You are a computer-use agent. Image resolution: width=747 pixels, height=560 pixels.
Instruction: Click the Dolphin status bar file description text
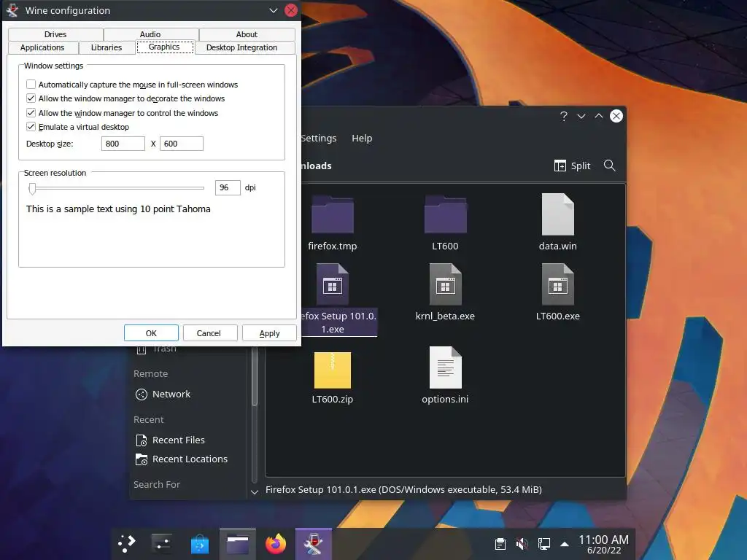[x=403, y=489]
